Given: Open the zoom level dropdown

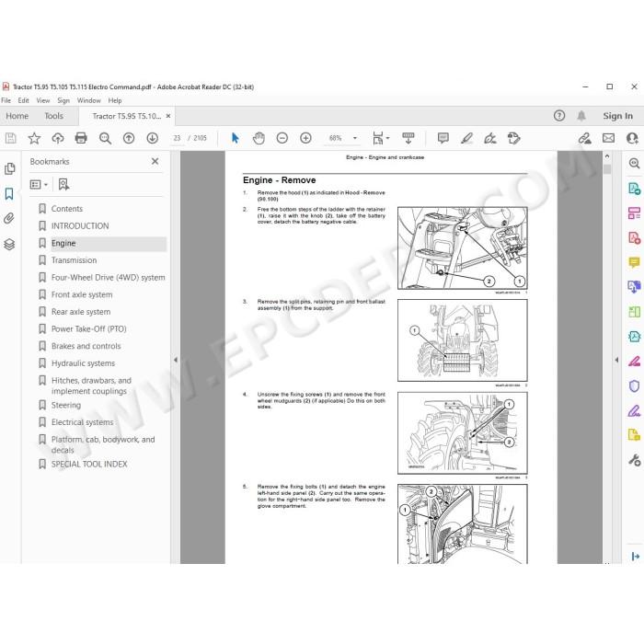Looking at the screenshot, I should [355, 138].
